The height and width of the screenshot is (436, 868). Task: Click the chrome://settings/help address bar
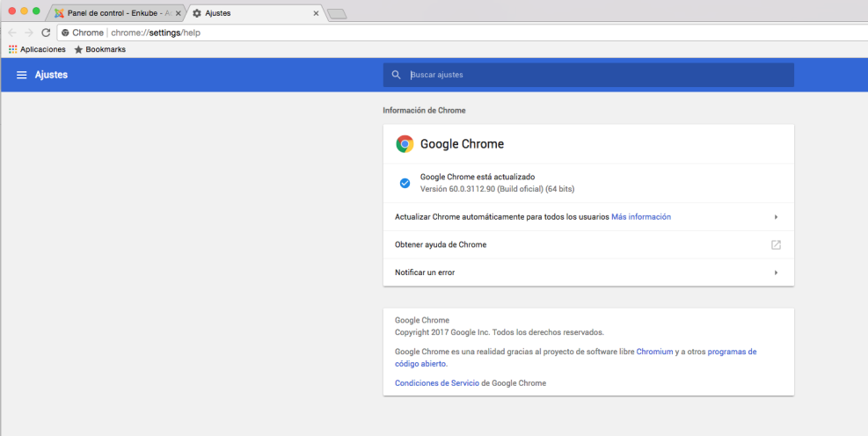click(x=463, y=33)
